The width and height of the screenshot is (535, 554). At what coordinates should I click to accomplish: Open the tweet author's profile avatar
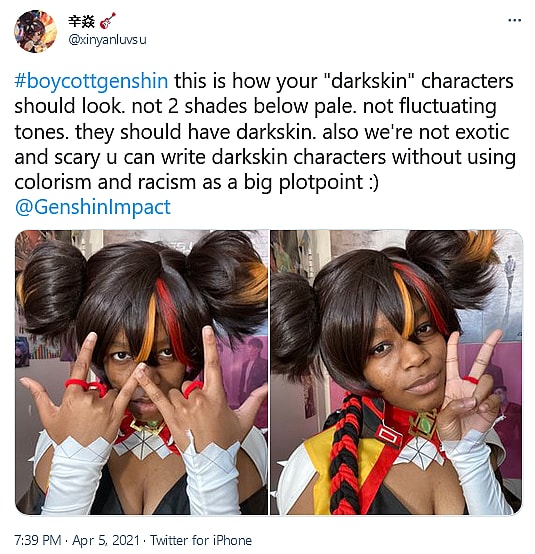pos(35,31)
